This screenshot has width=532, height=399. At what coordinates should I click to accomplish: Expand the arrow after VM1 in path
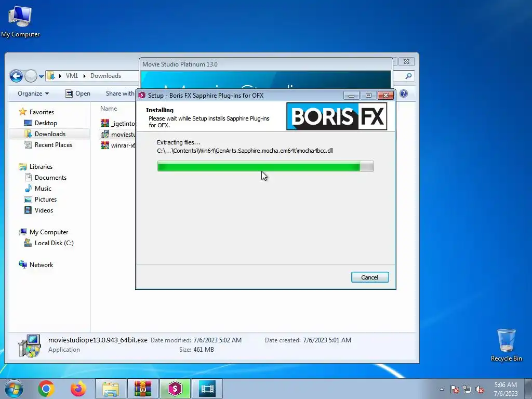tap(84, 76)
